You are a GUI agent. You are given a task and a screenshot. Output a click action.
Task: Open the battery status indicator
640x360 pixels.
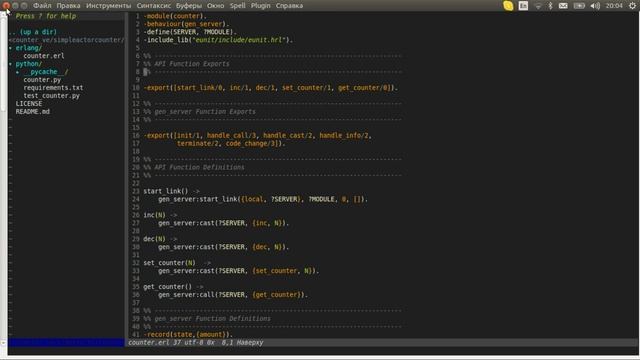coord(579,6)
